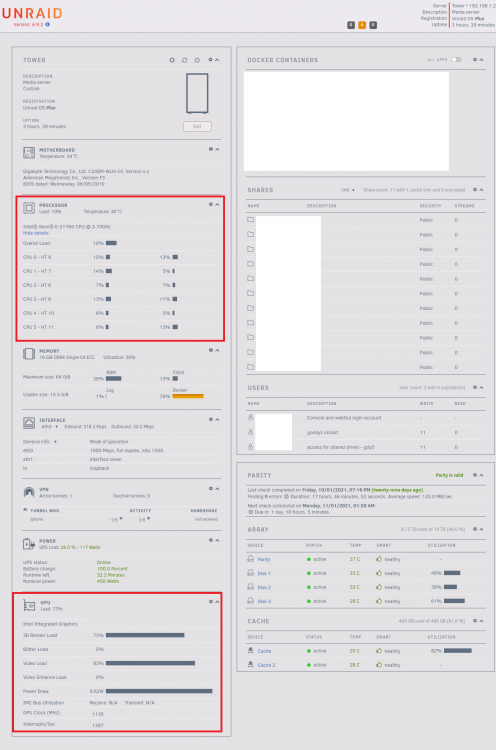
Task: Open the Parity device link
Action: [x=264, y=559]
